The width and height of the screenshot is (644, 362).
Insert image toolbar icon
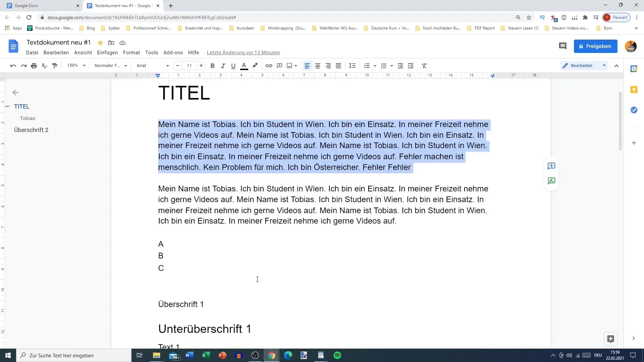tap(289, 66)
